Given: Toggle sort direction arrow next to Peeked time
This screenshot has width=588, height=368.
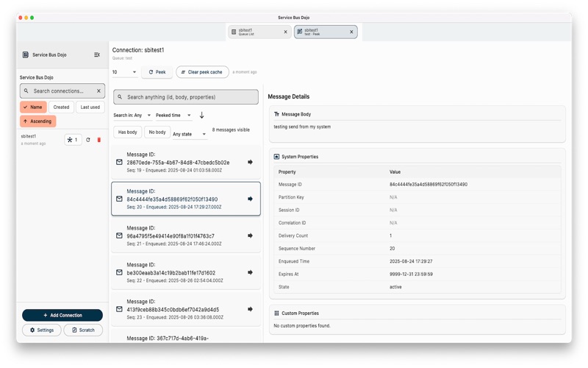Looking at the screenshot, I should (x=201, y=116).
